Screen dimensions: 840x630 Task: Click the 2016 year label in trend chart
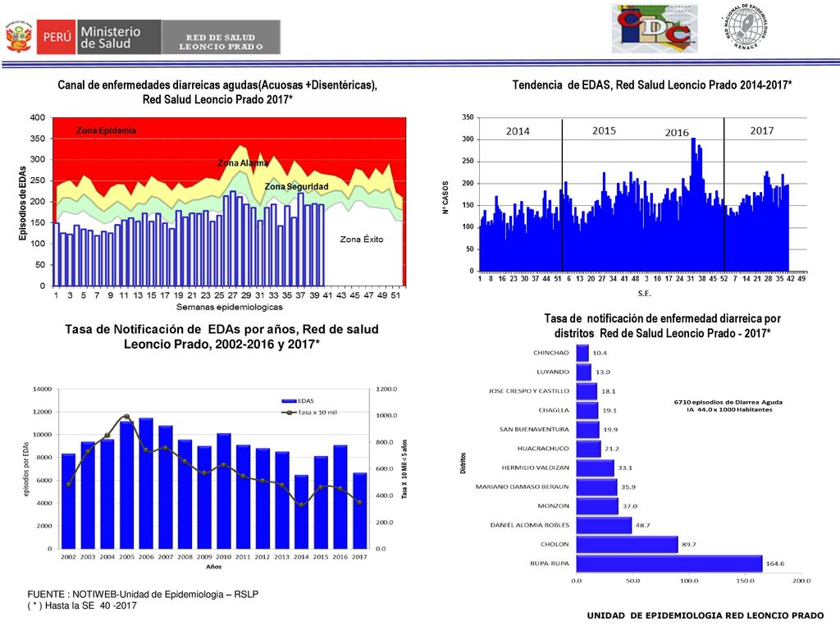677,133
